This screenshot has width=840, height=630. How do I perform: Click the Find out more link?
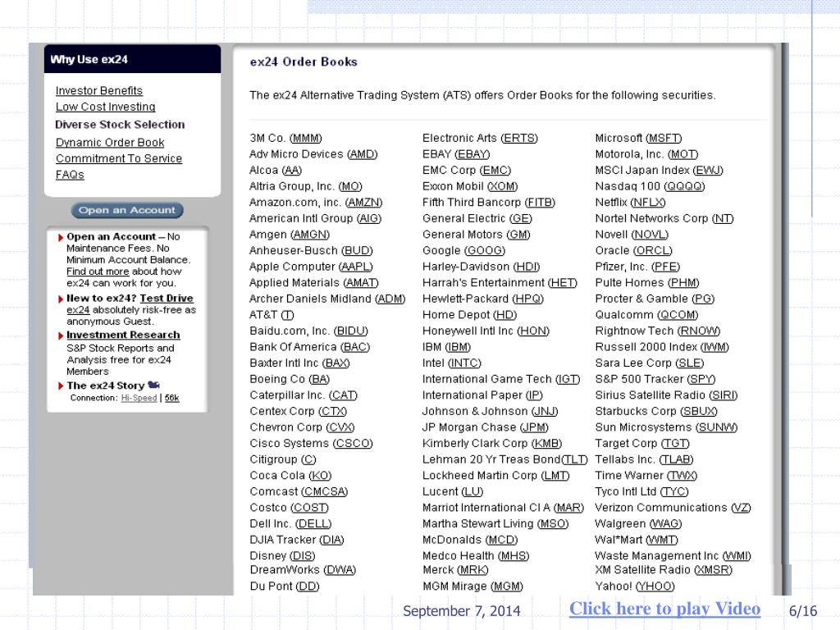point(98,272)
